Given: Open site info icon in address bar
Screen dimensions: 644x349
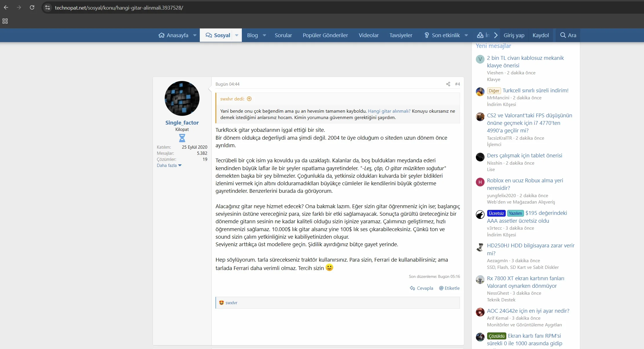Looking at the screenshot, I should (48, 8).
